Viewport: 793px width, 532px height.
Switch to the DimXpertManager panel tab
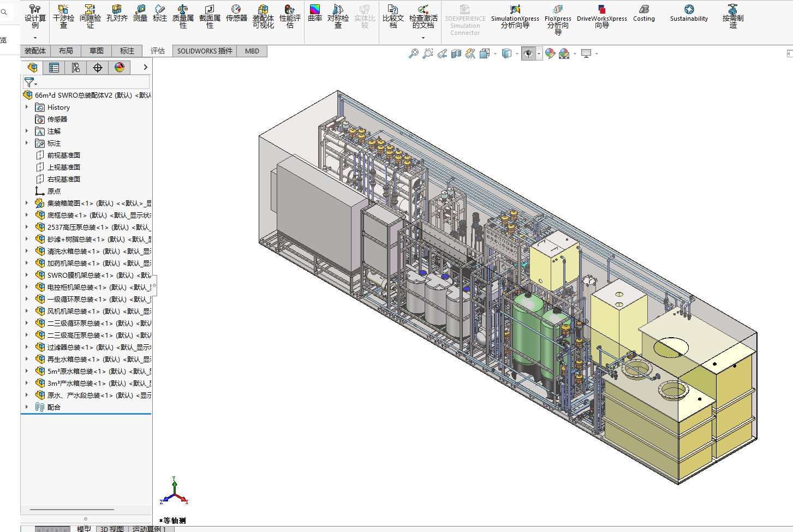98,68
